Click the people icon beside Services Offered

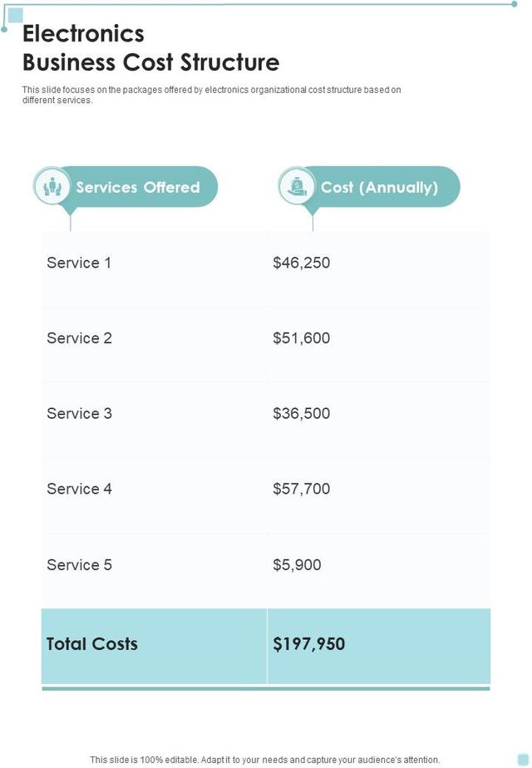(x=52, y=186)
